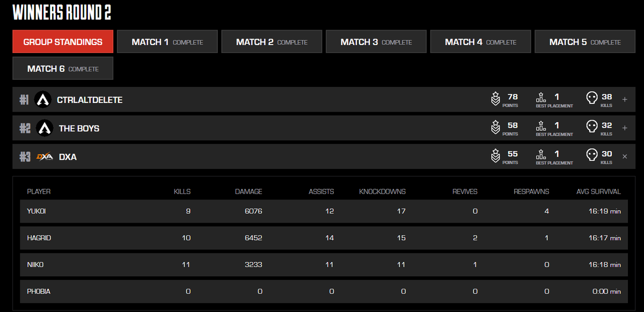644x312 pixels.
Task: Click points badge icon in DXA row
Action: tap(496, 157)
